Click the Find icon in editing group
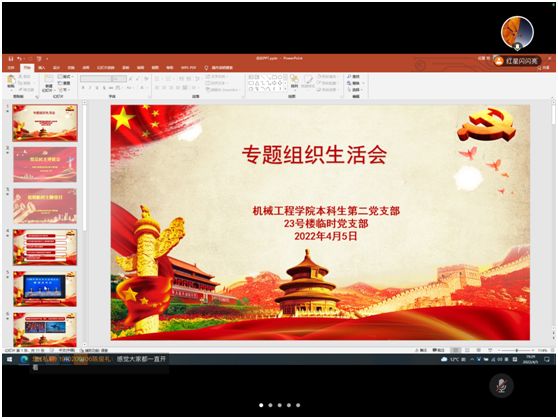The image size is (558, 419). point(353,77)
